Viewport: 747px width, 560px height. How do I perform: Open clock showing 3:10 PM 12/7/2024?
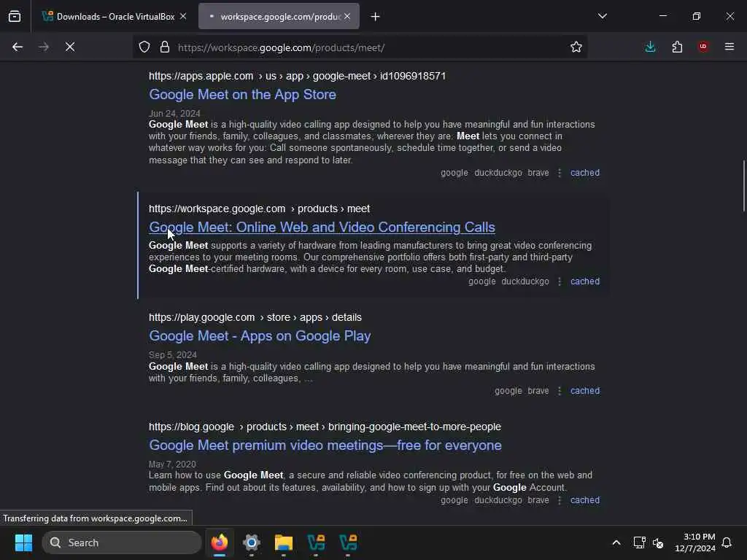coord(695,542)
